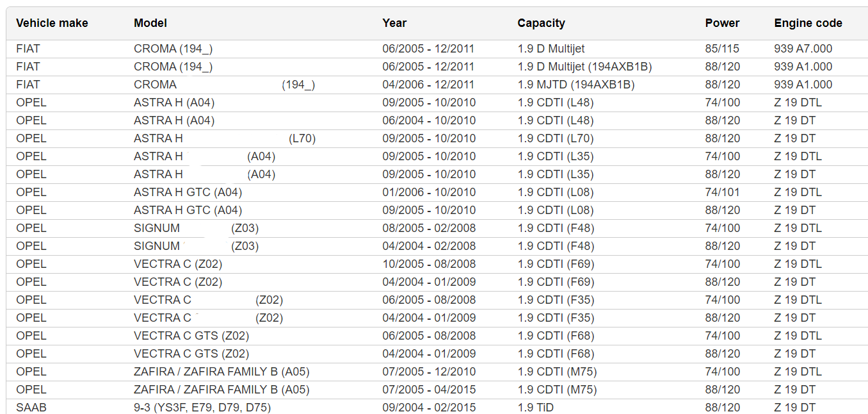Viewport: 868px width, 414px height.
Task: Select the year range 06/2004 - 10/2010
Action: [x=429, y=120]
